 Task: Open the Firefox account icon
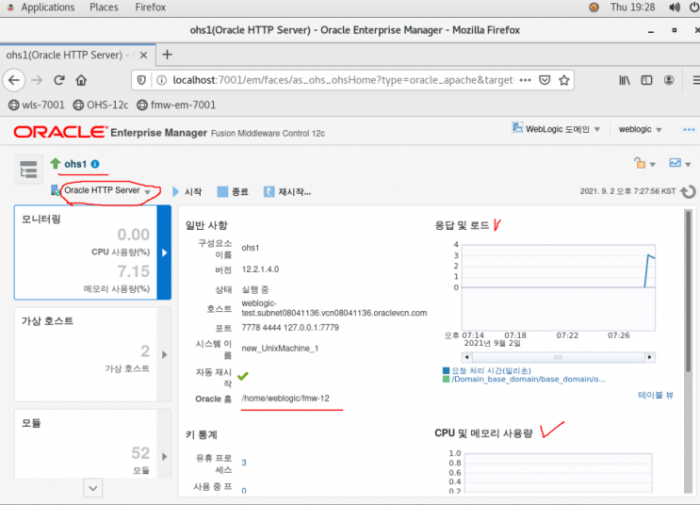pos(669,80)
